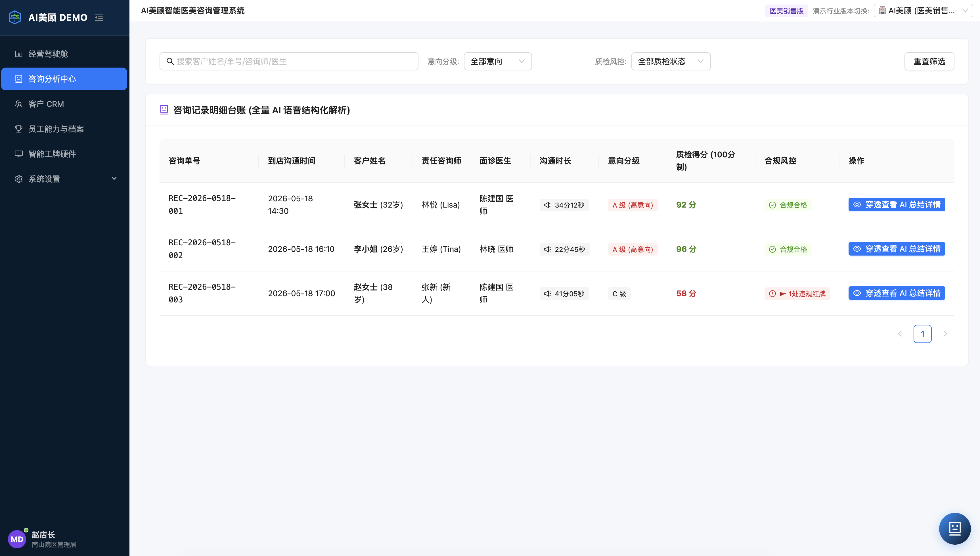
Task: Click the 医美销售版 tag
Action: click(786, 11)
